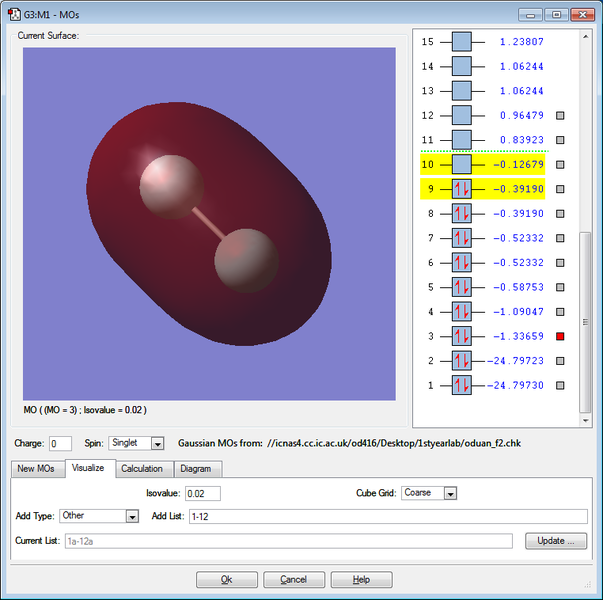The image size is (603, 600).
Task: Click the paired-electron box for MO 5
Action: 461,287
